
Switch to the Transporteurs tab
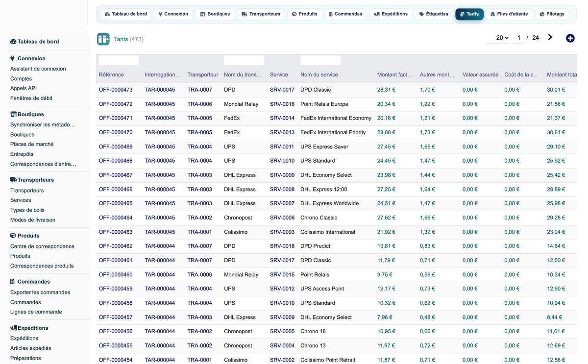pyautogui.click(x=261, y=14)
